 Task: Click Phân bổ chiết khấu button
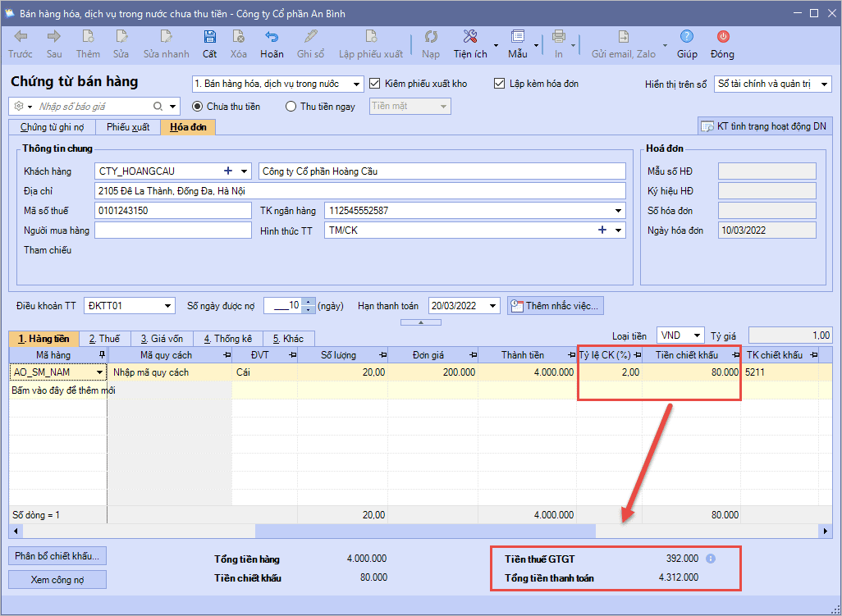(x=57, y=556)
